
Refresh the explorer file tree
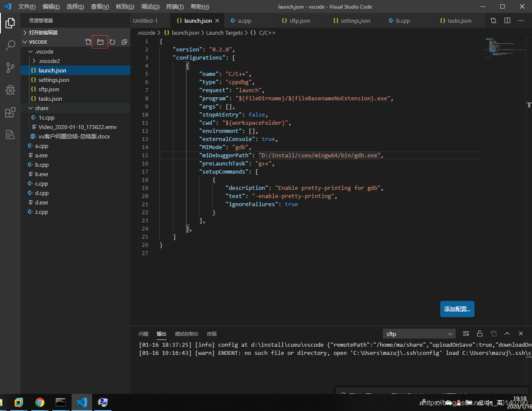pyautogui.click(x=112, y=42)
